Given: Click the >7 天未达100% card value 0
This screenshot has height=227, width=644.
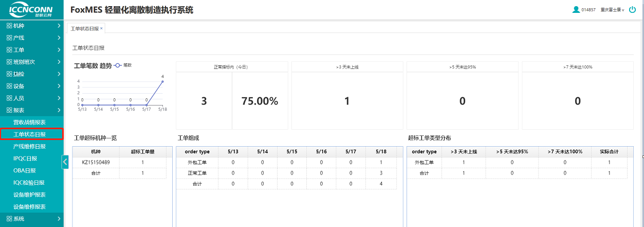Looking at the screenshot, I should [578, 101].
